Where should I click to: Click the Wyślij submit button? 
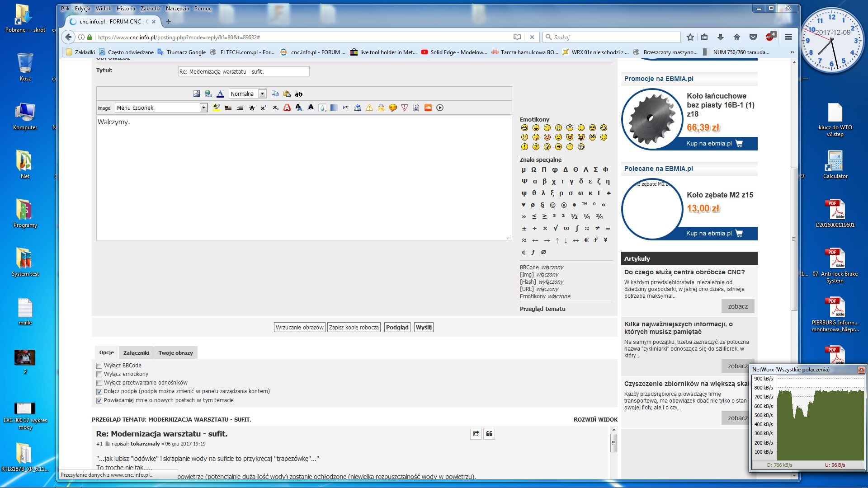pos(424,328)
